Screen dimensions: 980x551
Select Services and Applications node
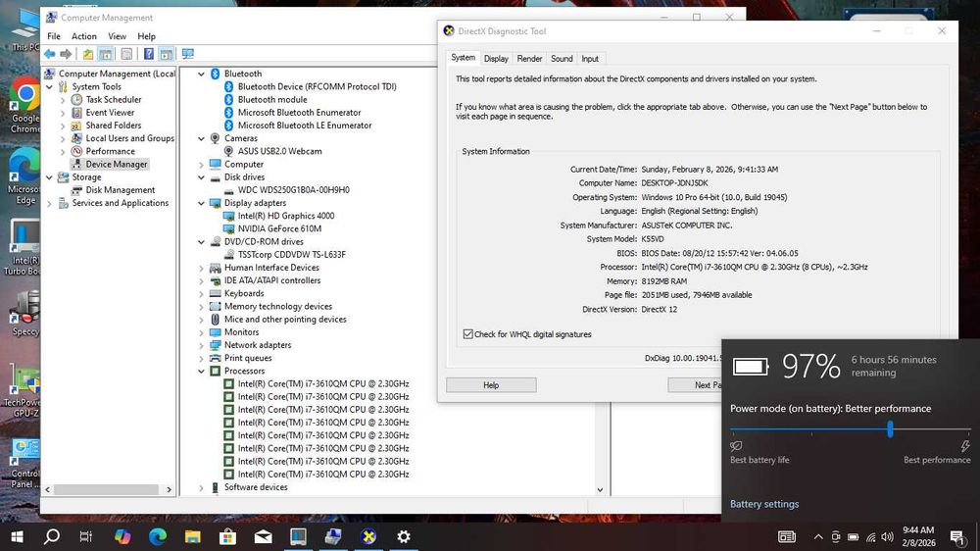[120, 203]
